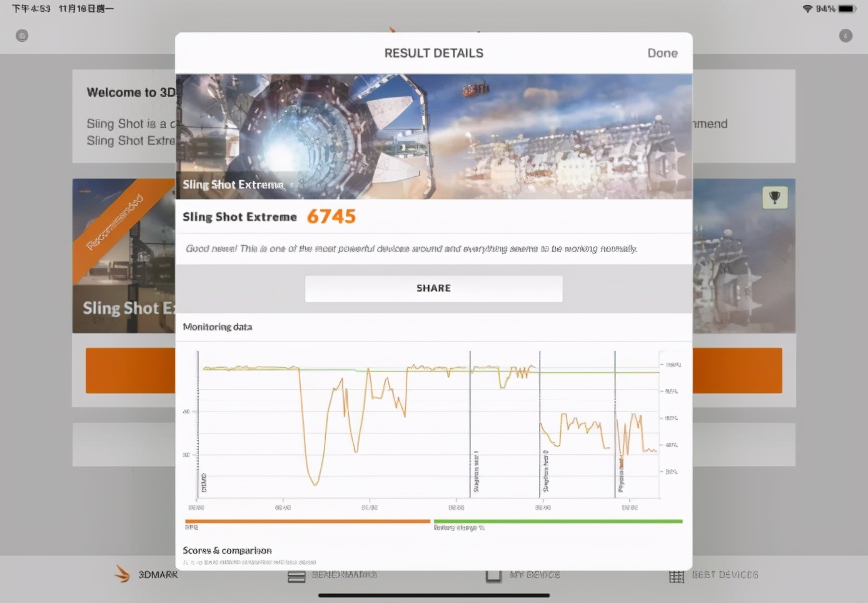Image resolution: width=868 pixels, height=603 pixels.
Task: Tap the BEST DEVICES grid icon
Action: (677, 575)
